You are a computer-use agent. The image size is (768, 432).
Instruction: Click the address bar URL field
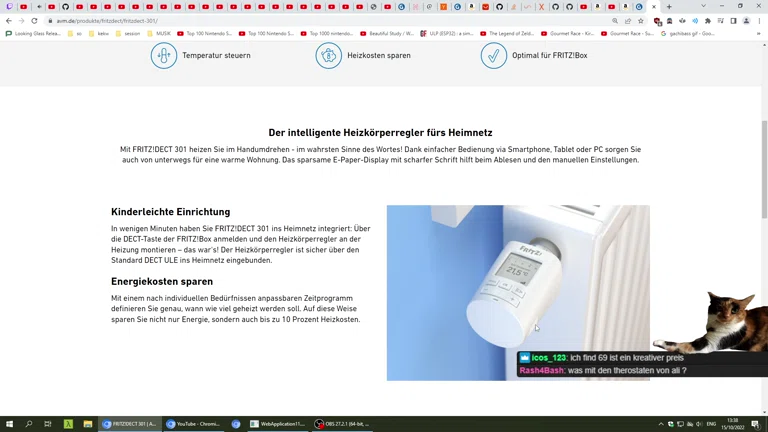pyautogui.click(x=328, y=21)
